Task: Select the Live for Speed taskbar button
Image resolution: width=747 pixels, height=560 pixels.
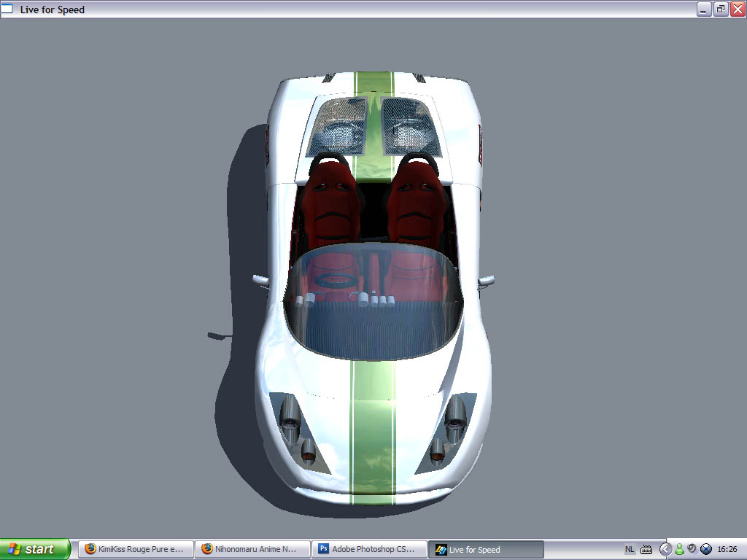Action: (486, 549)
